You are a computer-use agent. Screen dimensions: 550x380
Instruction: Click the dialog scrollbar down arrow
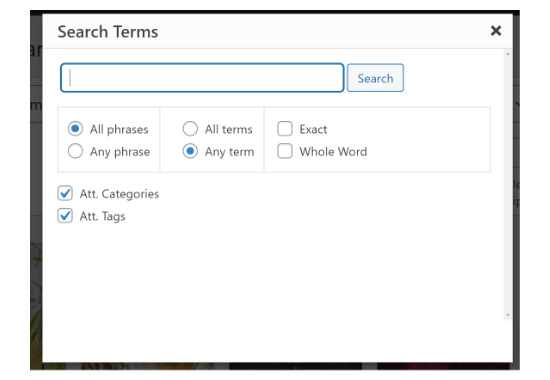point(508,315)
